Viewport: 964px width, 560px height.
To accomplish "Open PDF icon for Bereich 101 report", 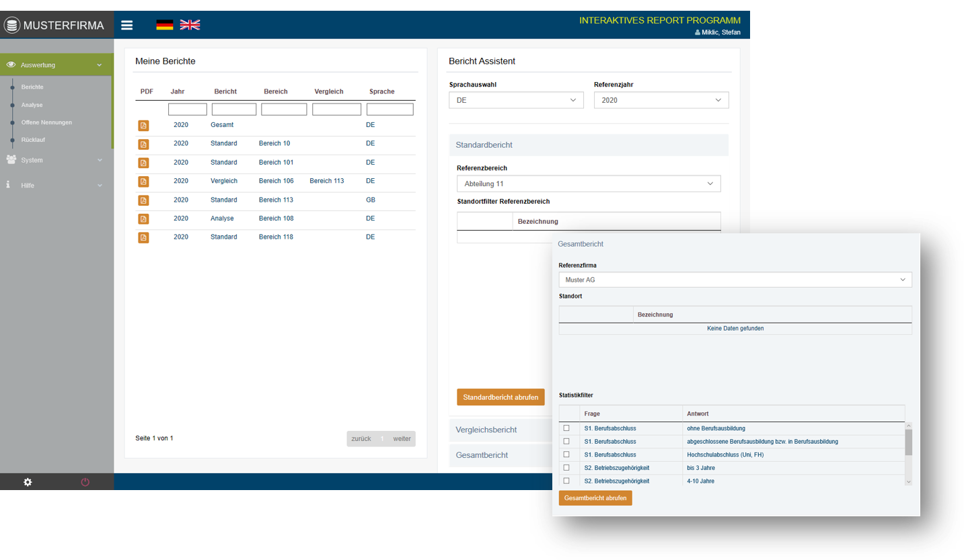I will point(143,163).
